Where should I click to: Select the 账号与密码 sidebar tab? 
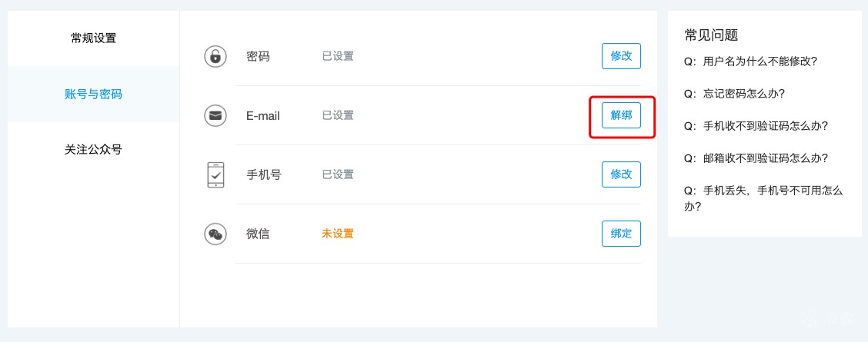94,94
